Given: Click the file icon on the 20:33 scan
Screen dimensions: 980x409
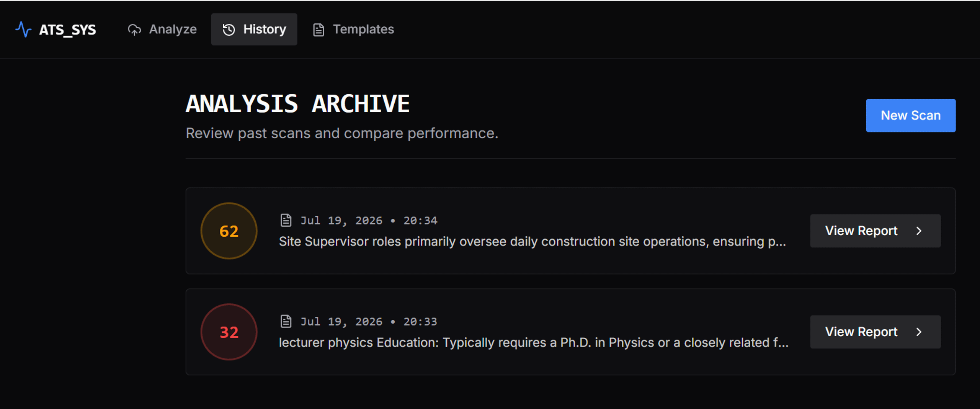Looking at the screenshot, I should 286,321.
